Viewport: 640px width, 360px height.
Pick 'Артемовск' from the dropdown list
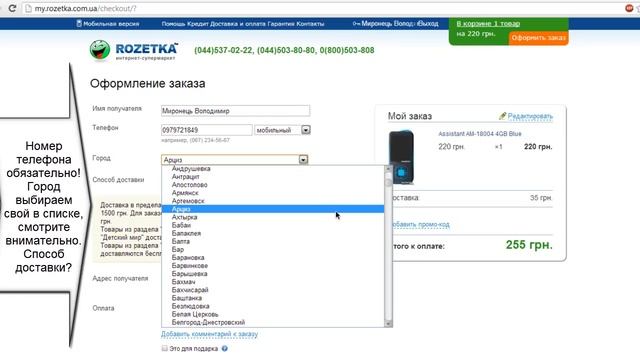tap(188, 201)
